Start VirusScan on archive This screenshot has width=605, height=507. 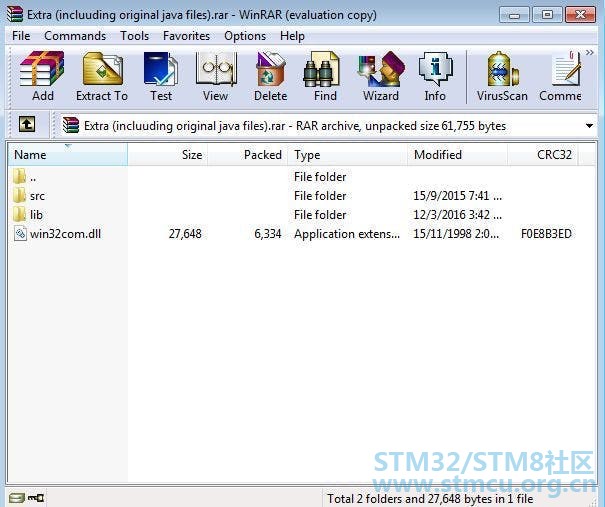tap(502, 69)
